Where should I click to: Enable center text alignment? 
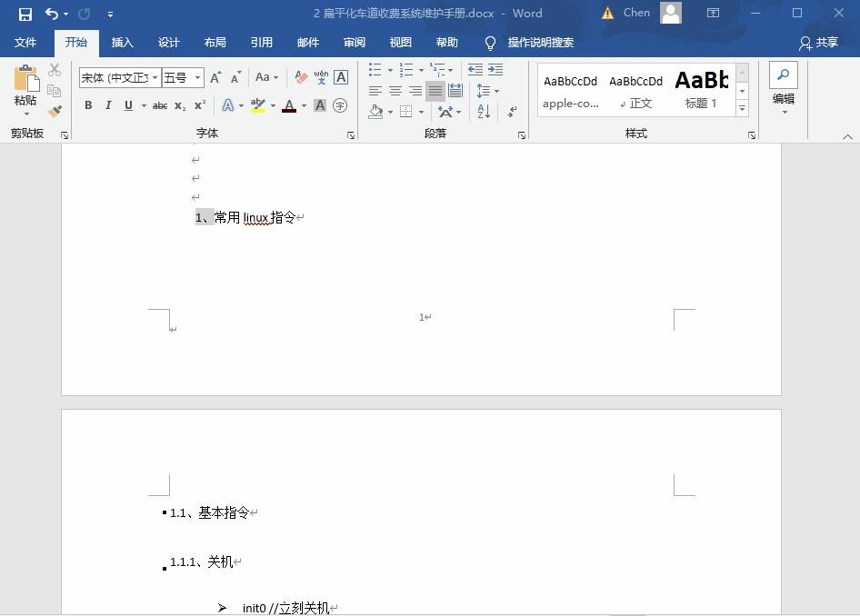(x=395, y=90)
